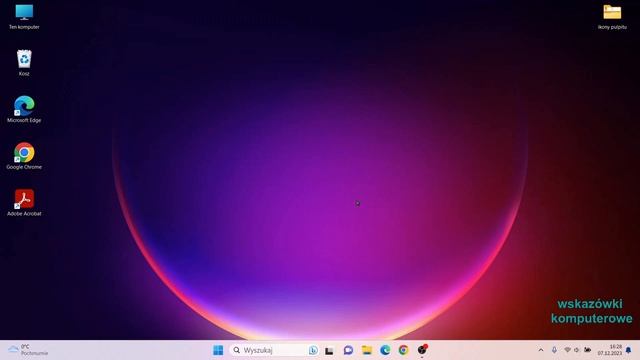Launch Google Chrome from the taskbar
The width and height of the screenshot is (640, 360).
(x=403, y=350)
